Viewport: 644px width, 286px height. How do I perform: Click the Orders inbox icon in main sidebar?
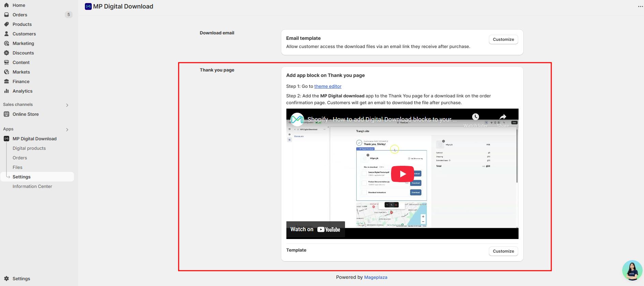(6, 15)
